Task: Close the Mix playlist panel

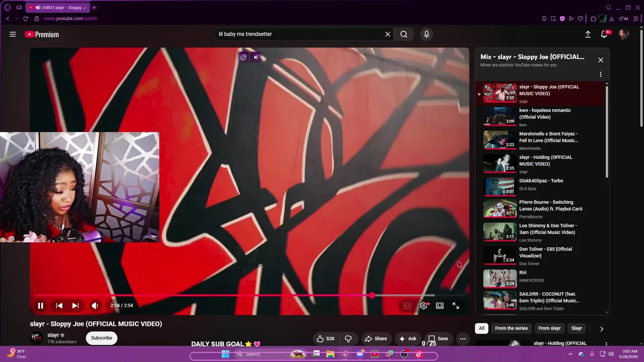Action: point(600,60)
